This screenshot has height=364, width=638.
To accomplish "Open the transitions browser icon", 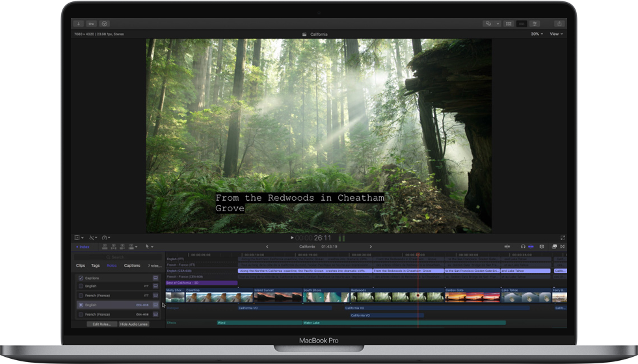I will [x=562, y=247].
